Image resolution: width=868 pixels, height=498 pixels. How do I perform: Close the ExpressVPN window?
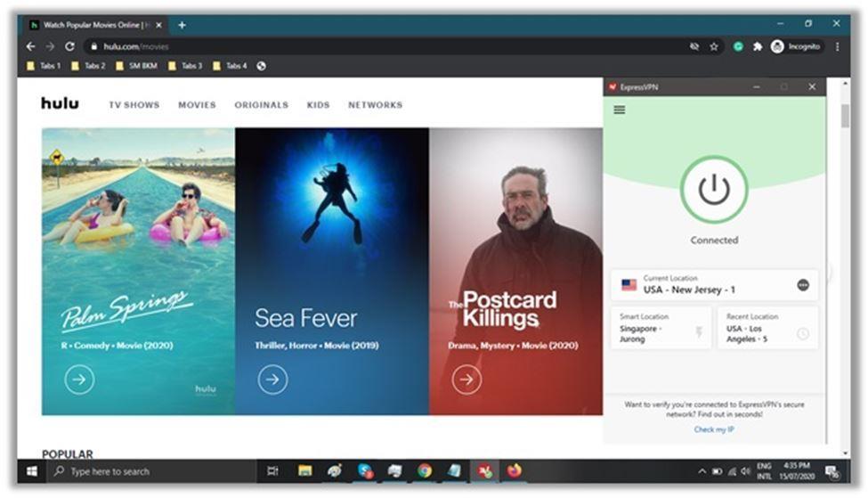tap(812, 87)
